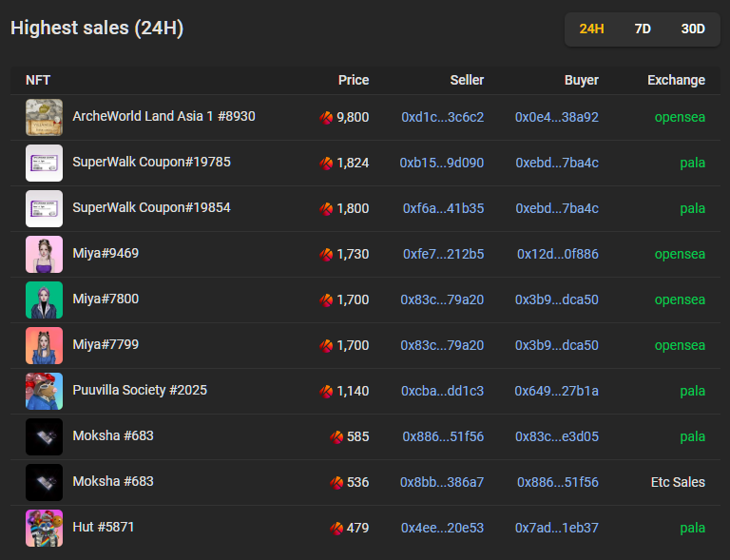Select the Miya#9469 name text
730x560 pixels.
(x=106, y=253)
